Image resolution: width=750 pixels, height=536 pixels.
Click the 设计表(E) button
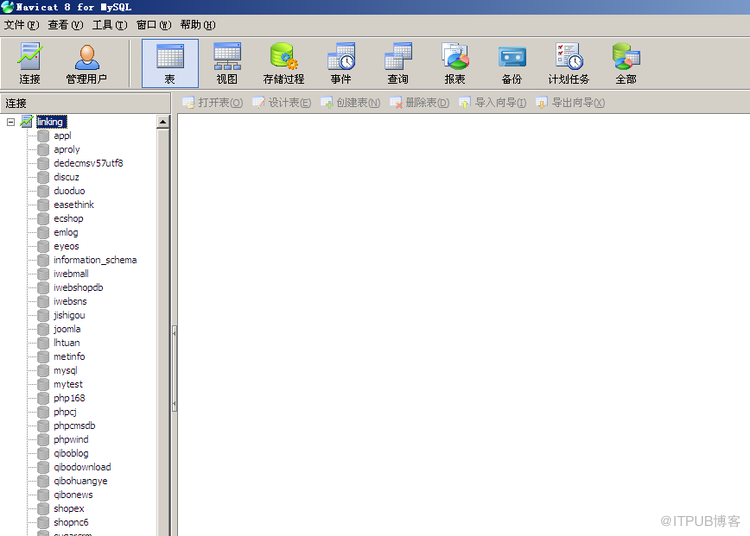point(282,102)
